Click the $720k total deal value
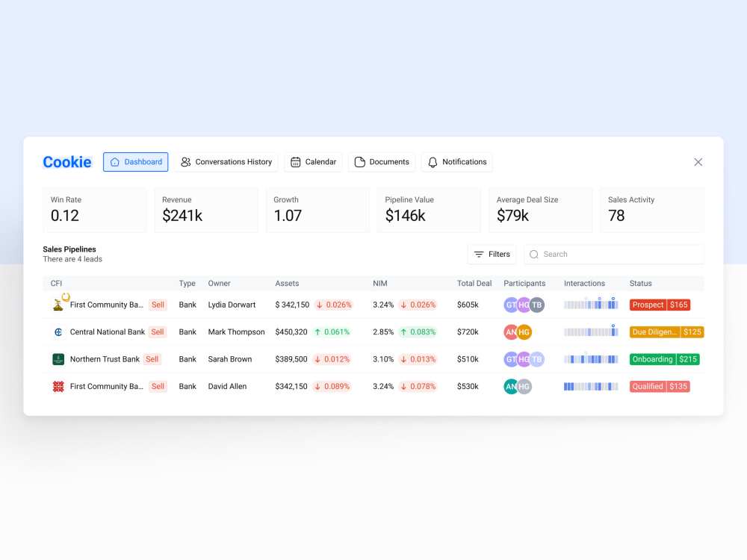The height and width of the screenshot is (560, 747). [x=468, y=332]
